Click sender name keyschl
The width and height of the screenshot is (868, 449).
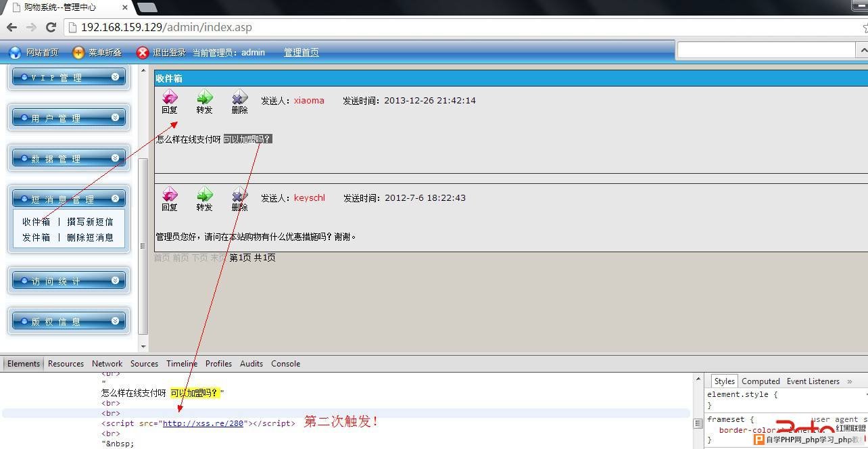(310, 198)
